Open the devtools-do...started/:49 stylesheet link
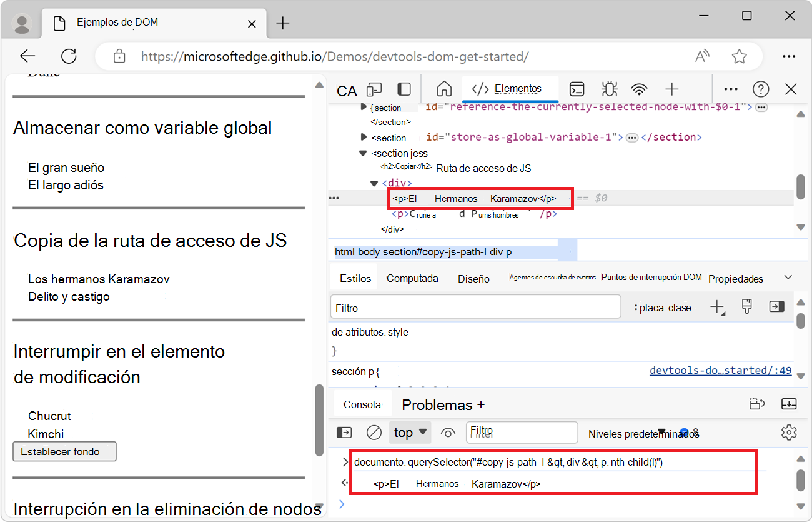 click(720, 370)
